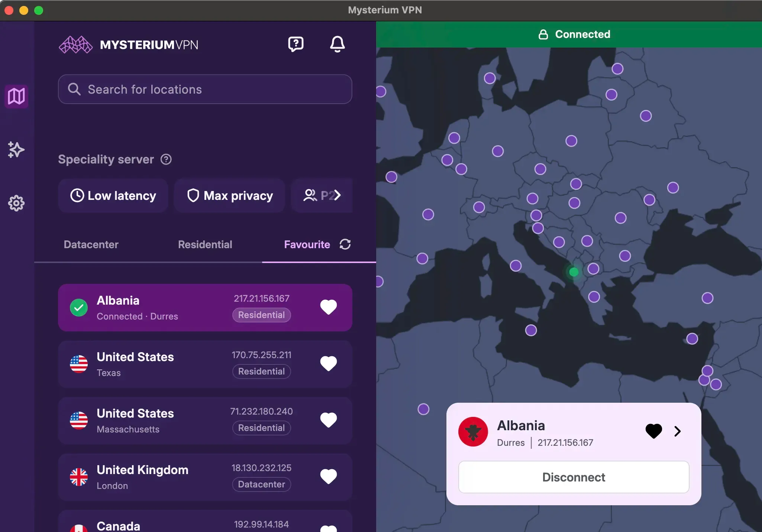Click the lock icon in Connected banner

click(543, 34)
